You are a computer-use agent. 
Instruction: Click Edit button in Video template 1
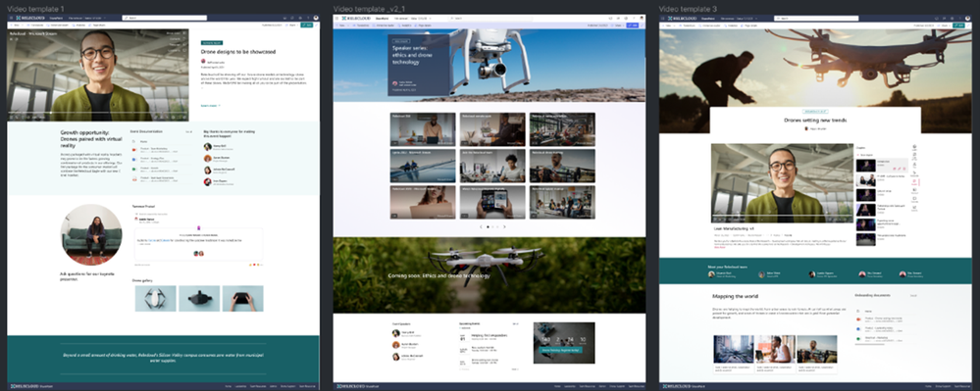(x=306, y=24)
